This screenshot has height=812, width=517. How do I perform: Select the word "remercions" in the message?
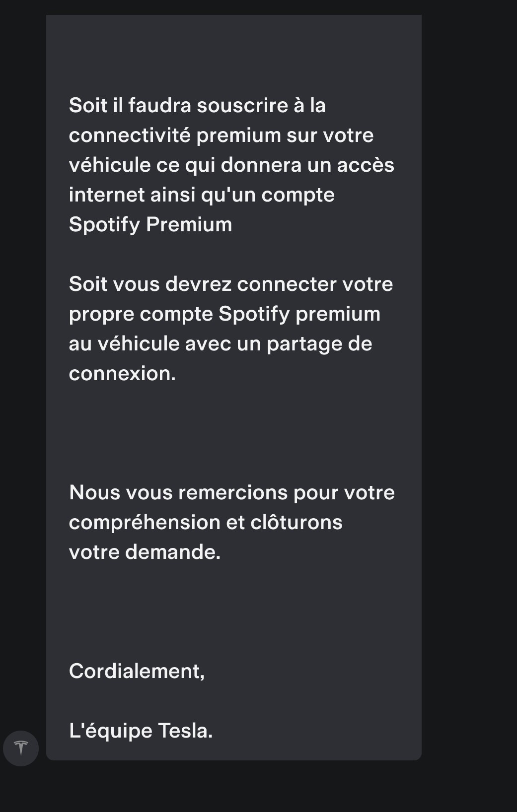point(233,493)
